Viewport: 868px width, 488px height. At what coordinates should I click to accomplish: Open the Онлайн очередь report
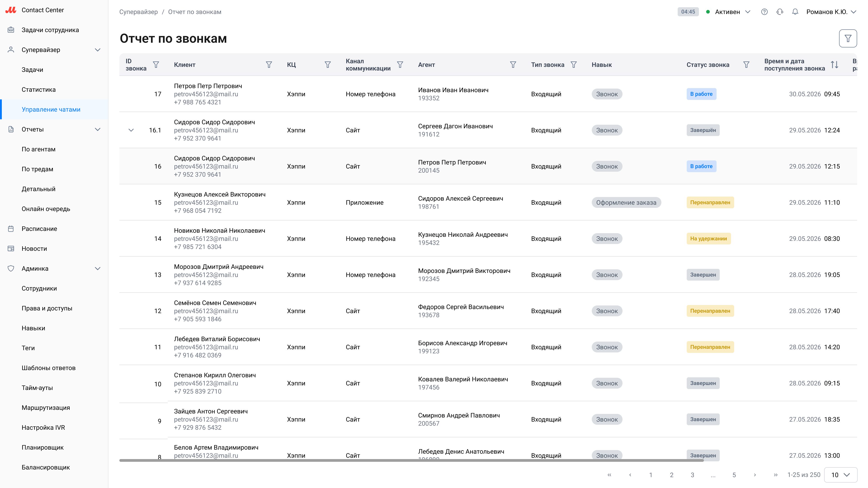pos(46,209)
